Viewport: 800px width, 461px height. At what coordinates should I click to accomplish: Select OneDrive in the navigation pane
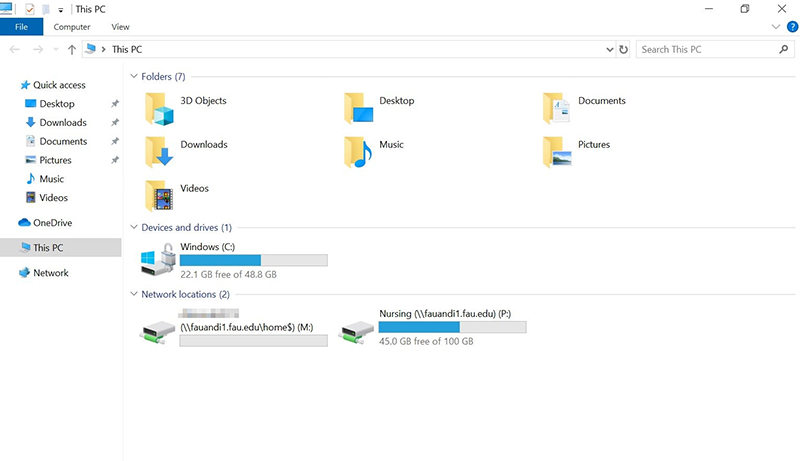(52, 223)
